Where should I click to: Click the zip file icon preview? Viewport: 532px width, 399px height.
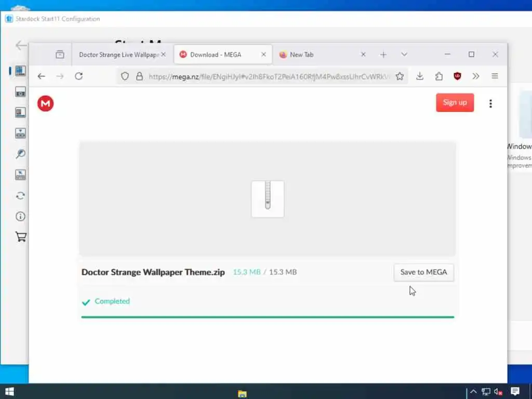tap(268, 199)
